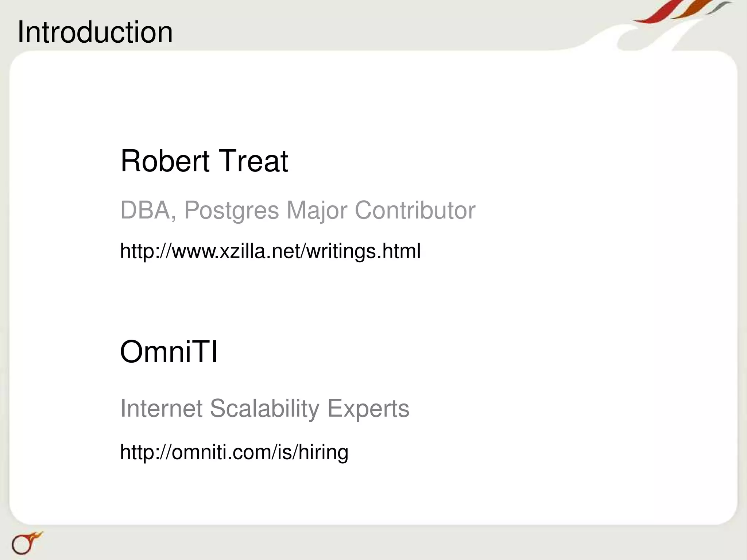The height and width of the screenshot is (560, 747).
Task: Open the omniti.com/is/hiring link
Action: coord(234,452)
